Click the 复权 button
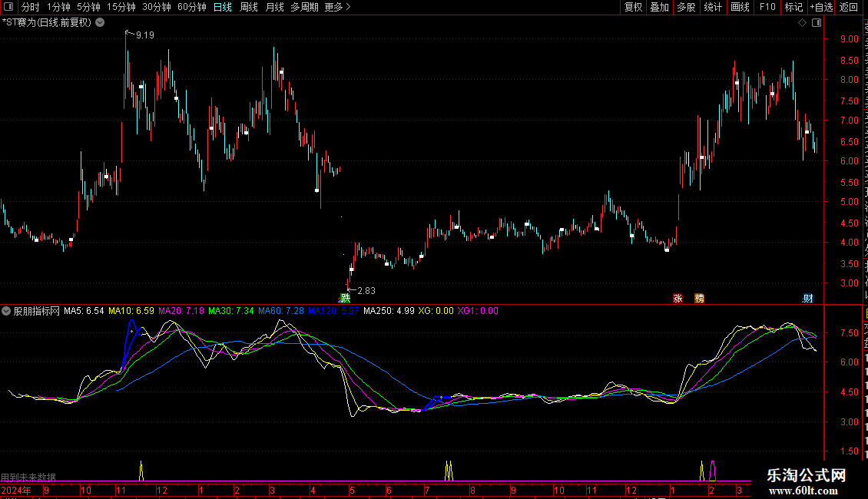868x499 pixels. click(x=633, y=7)
